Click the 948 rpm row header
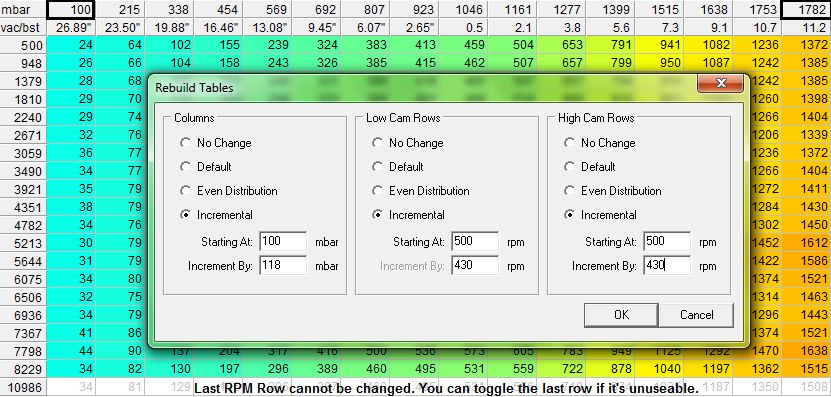Viewport: 831px width, 397px height. pos(23,63)
